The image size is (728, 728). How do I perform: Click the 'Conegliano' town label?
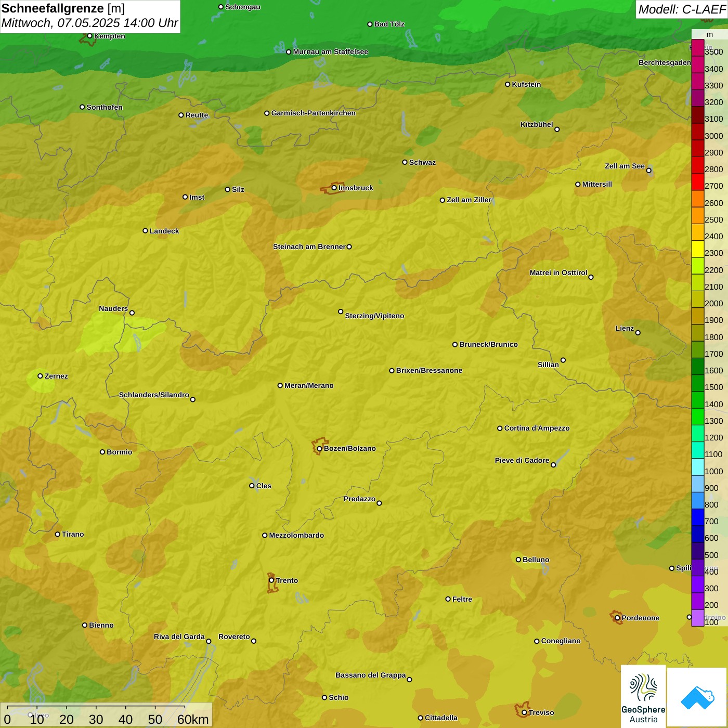click(x=561, y=641)
